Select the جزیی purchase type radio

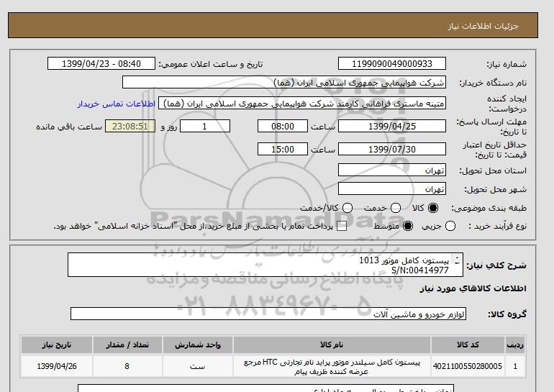[x=450, y=226]
